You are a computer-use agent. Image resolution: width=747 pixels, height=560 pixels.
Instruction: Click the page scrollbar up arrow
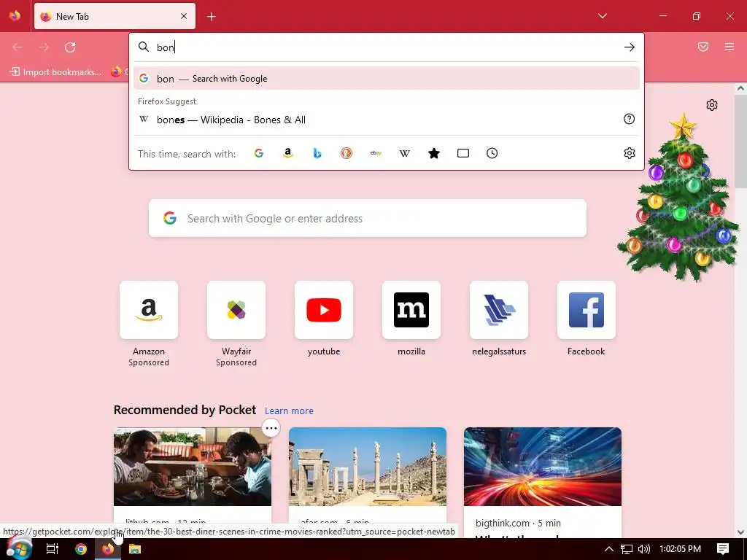[741, 88]
